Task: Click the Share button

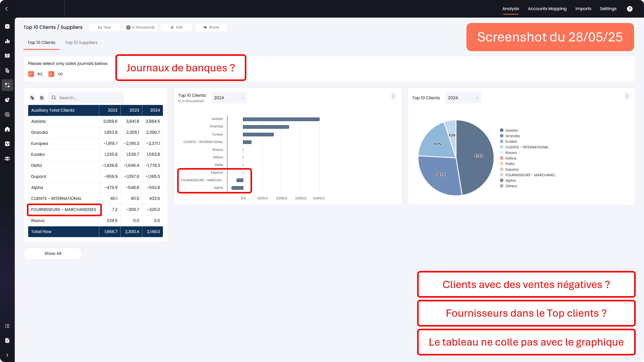Action: pyautogui.click(x=211, y=27)
